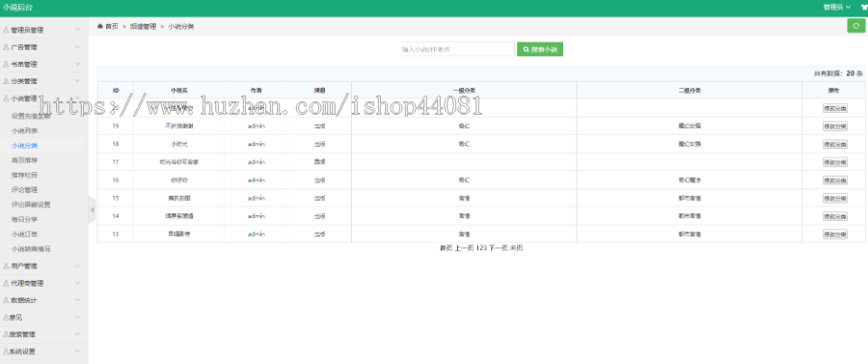The image size is (868, 364).
Task: Collapse the sidebar with the left arrow handle
Action: [x=92, y=210]
